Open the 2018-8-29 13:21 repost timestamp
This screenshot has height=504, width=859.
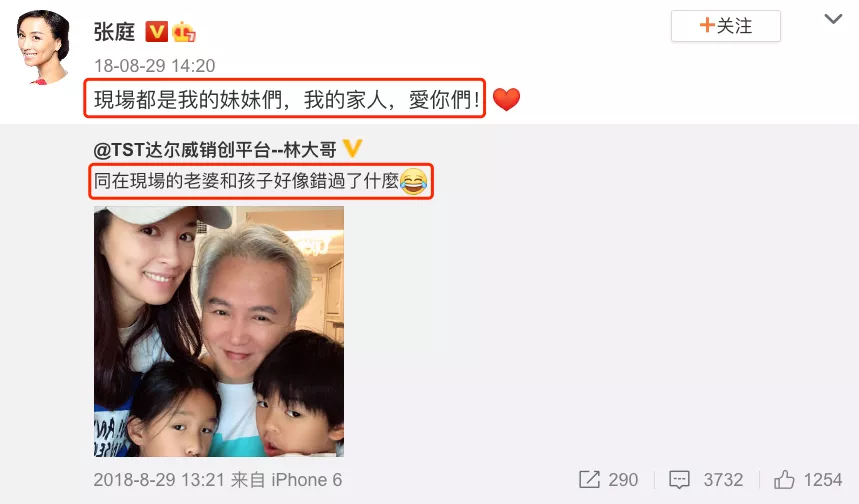(x=159, y=480)
